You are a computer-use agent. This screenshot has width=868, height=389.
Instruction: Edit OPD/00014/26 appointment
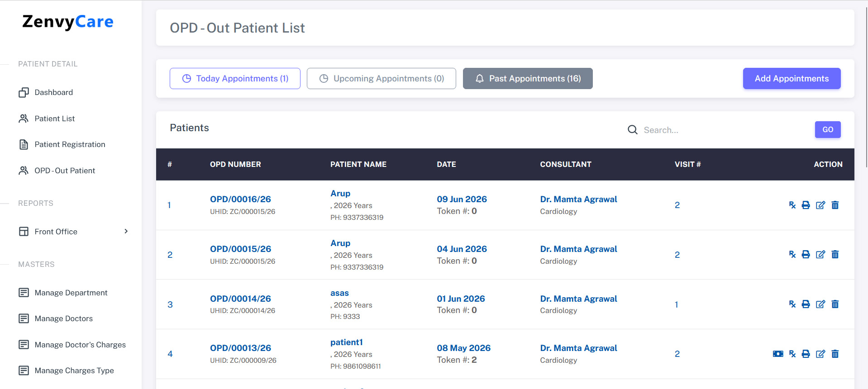[820, 304]
